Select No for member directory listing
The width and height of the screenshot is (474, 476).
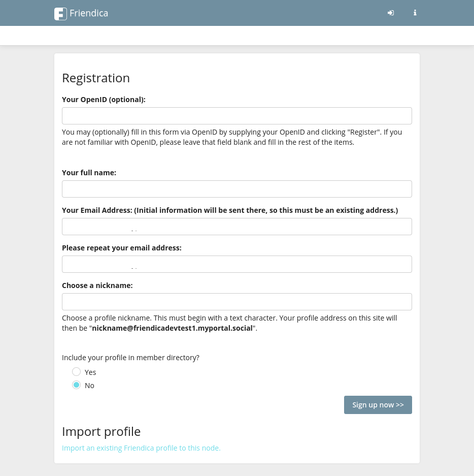click(77, 385)
